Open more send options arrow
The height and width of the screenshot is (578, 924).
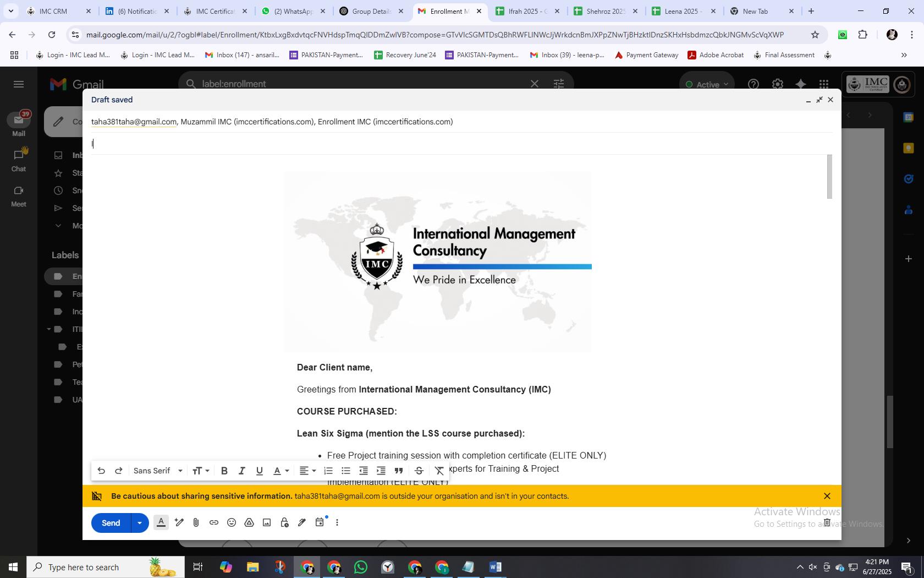click(x=140, y=522)
